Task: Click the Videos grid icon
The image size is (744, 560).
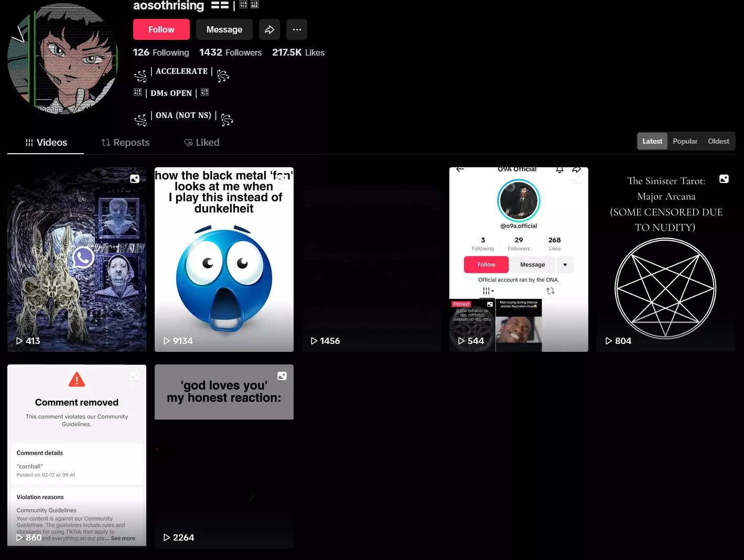Action: pyautogui.click(x=29, y=143)
